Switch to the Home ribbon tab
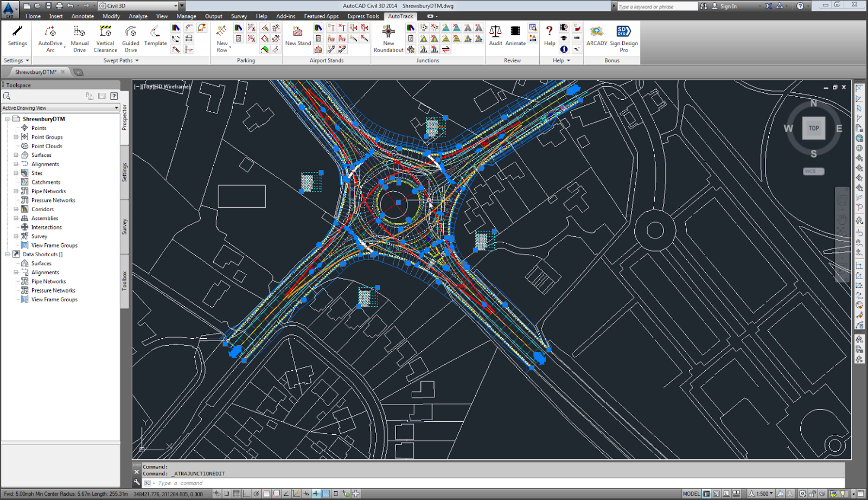The width and height of the screenshot is (868, 500). pos(33,16)
